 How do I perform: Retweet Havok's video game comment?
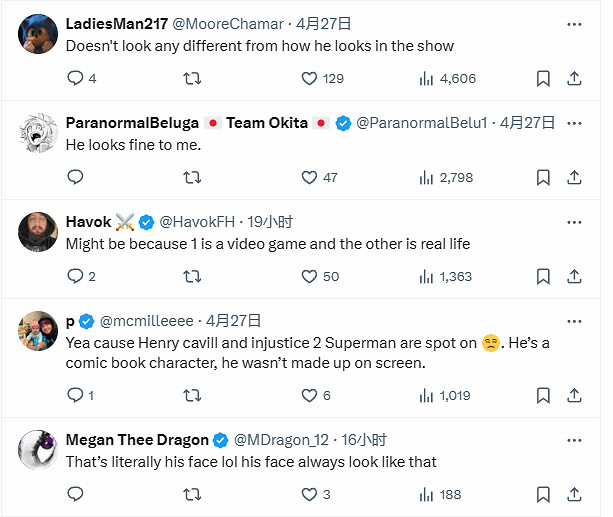click(x=191, y=276)
